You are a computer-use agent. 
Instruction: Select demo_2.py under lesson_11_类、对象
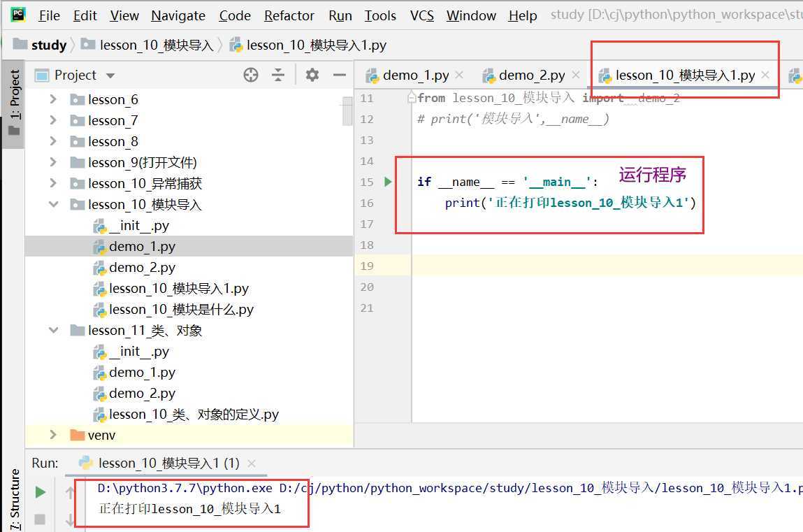(x=135, y=394)
